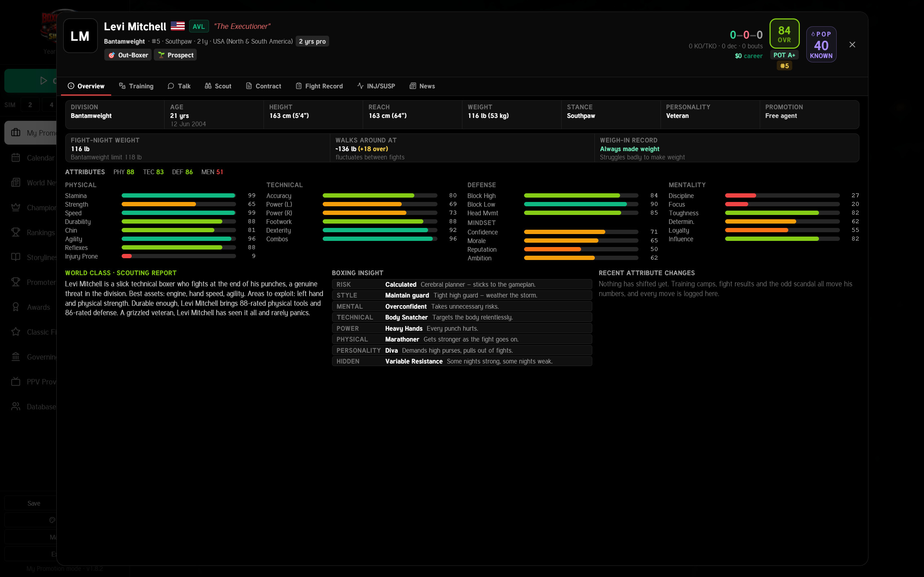Click the LM avatar thumbnail

80,36
